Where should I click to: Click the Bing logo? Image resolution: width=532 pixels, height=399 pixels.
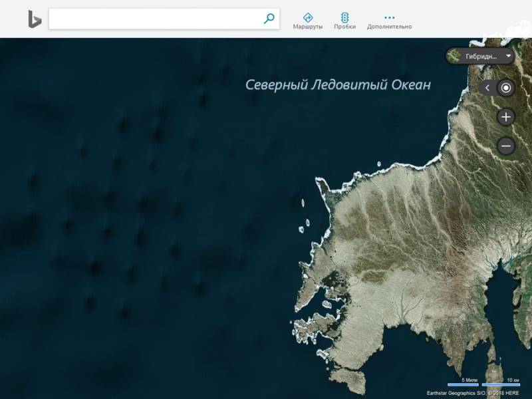35,19
